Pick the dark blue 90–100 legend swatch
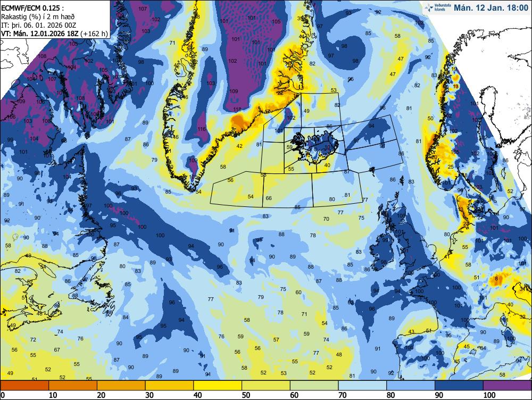 459,386
